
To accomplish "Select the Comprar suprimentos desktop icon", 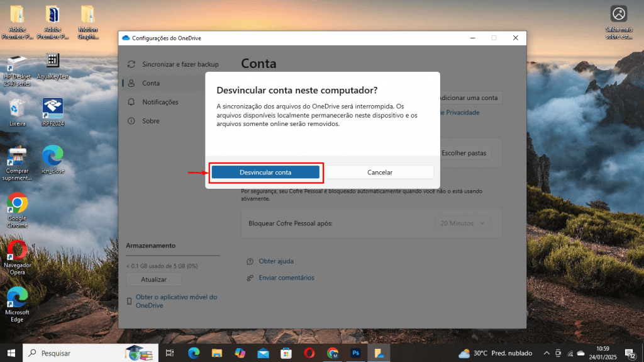I will (17, 163).
